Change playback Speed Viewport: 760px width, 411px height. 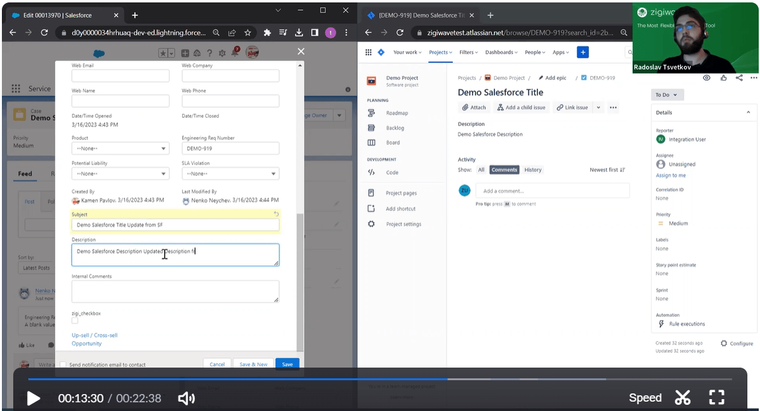click(645, 398)
